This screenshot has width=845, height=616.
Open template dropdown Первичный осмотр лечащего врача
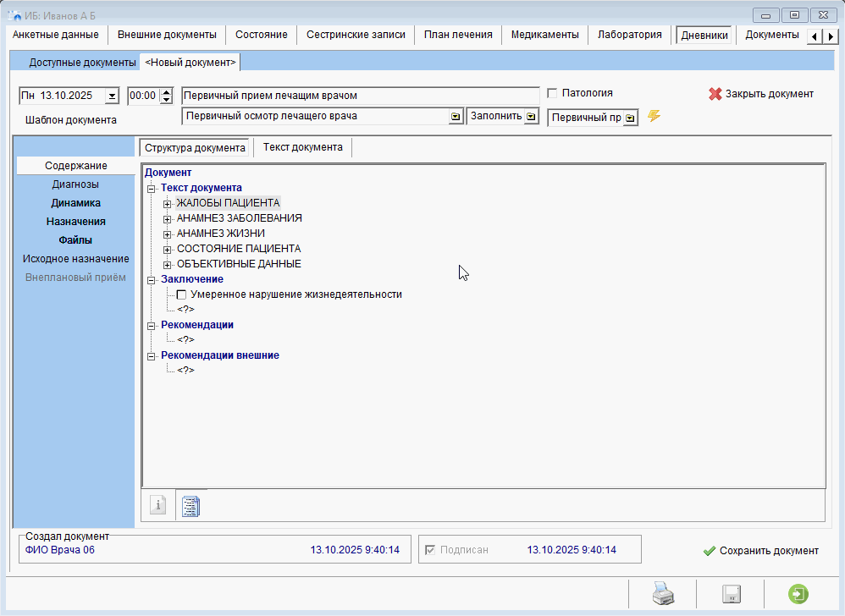(456, 117)
